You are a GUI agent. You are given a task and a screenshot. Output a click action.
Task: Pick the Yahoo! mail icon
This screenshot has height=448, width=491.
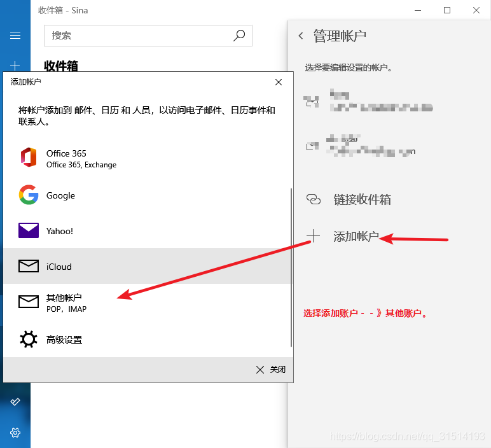point(29,230)
